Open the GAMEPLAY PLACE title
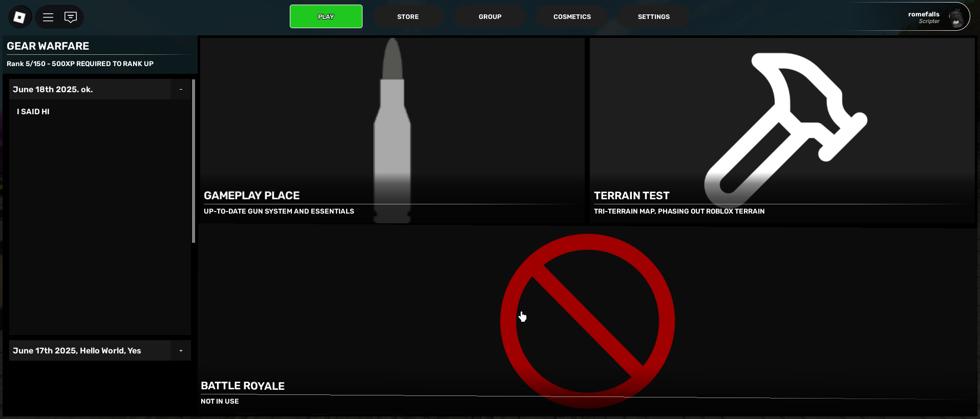The image size is (980, 419). [252, 196]
